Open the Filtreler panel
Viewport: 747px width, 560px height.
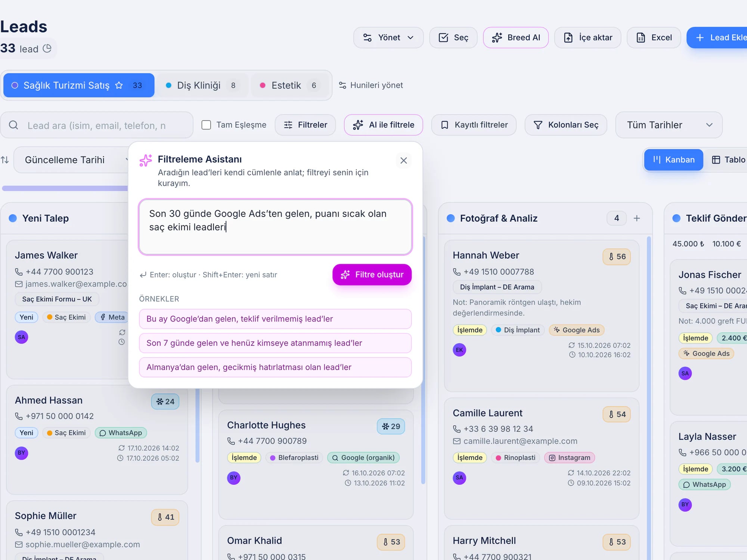pyautogui.click(x=305, y=125)
